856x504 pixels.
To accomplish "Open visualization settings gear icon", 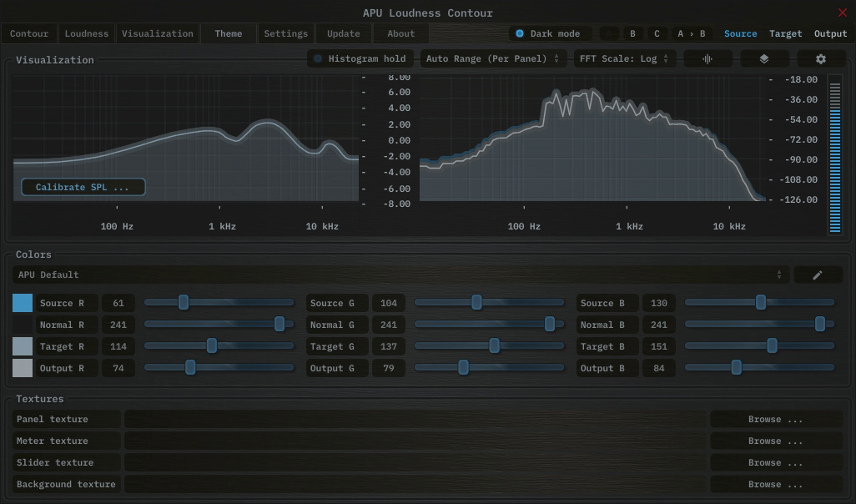I will [820, 59].
